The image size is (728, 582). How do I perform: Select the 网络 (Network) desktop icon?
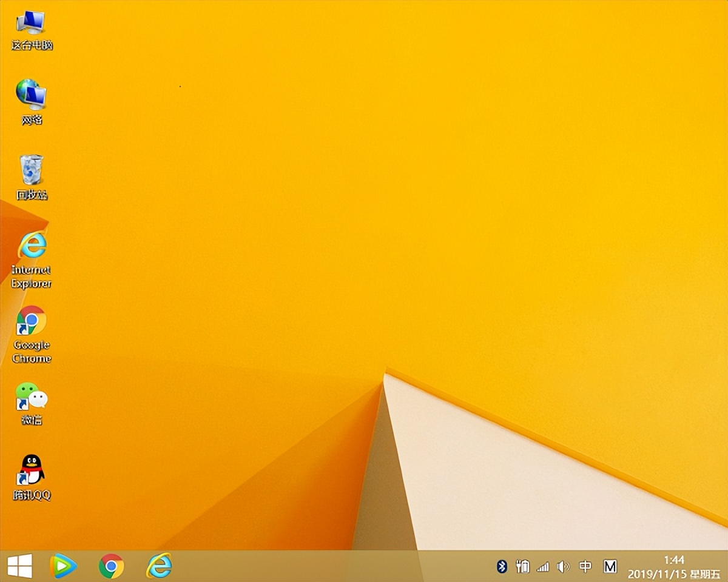click(32, 101)
